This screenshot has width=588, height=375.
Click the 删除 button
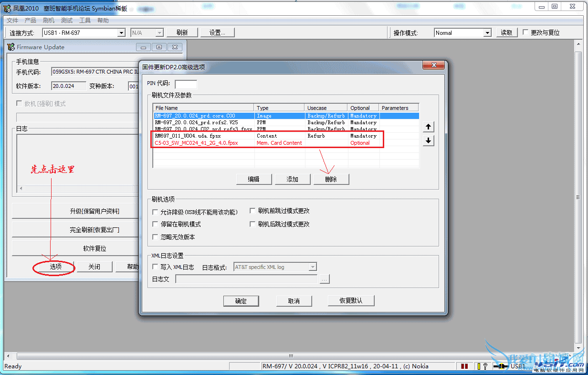pos(331,179)
